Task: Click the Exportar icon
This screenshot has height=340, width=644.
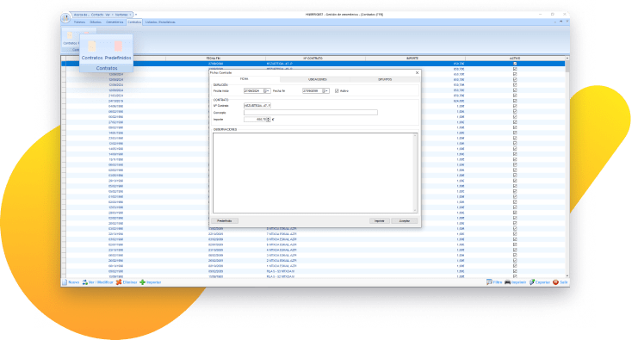Action: point(532,282)
